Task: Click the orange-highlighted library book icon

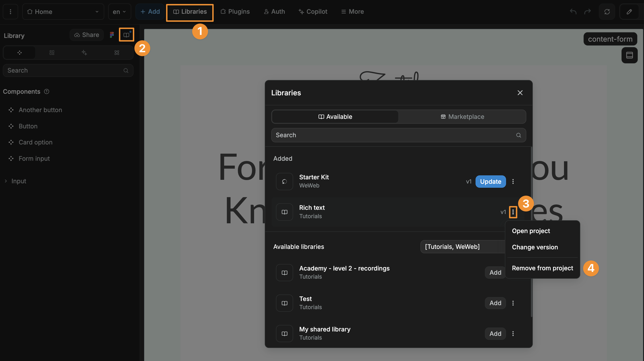Action: click(x=127, y=35)
